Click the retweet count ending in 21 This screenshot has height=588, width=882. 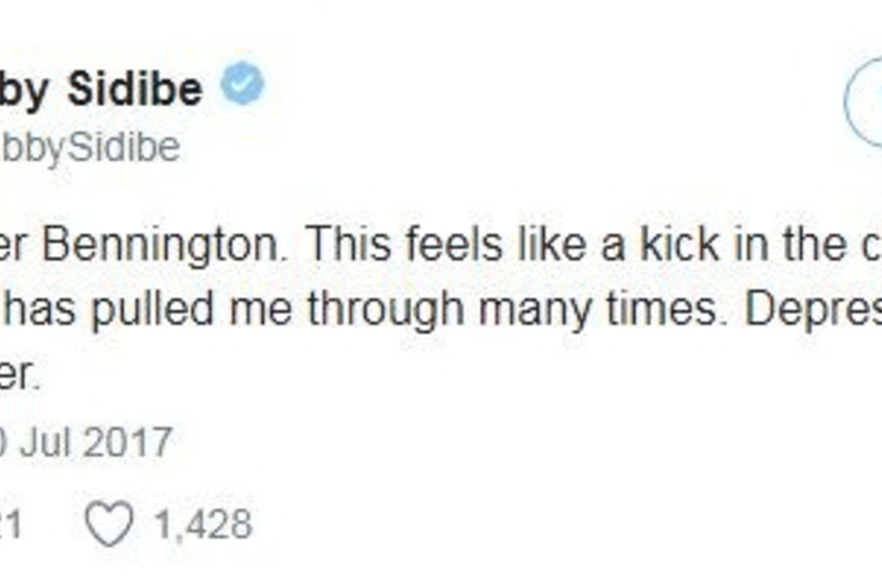click(9, 524)
